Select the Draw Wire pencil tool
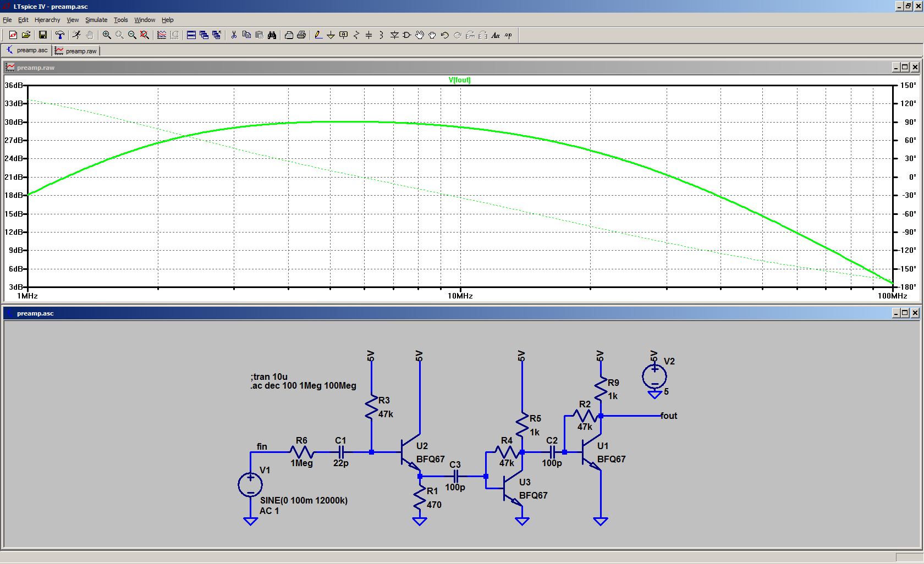924x564 pixels. [x=318, y=35]
